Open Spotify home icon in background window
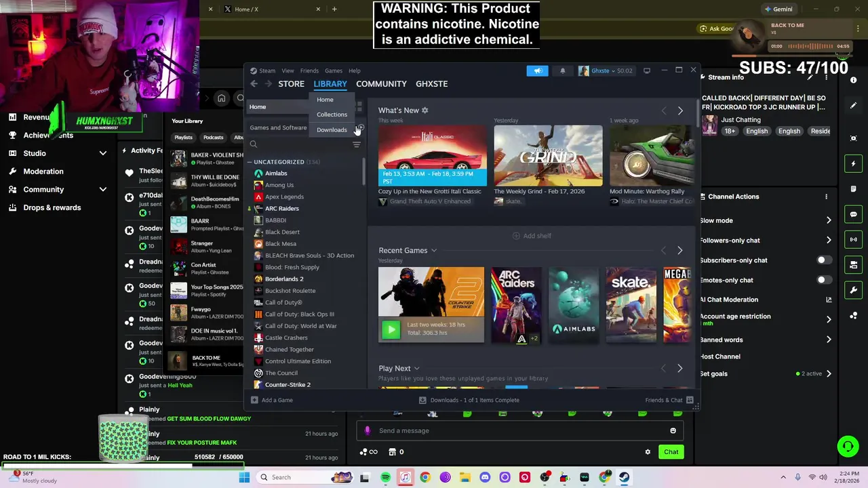868x488 pixels. 221,98
